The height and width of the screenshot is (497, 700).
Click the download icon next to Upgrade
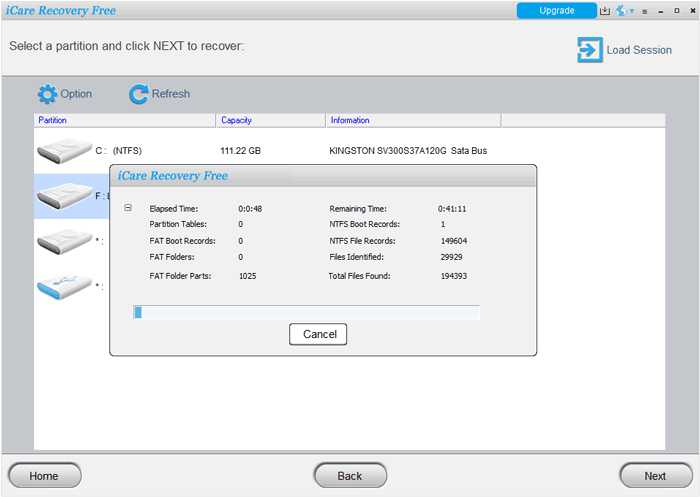[605, 11]
